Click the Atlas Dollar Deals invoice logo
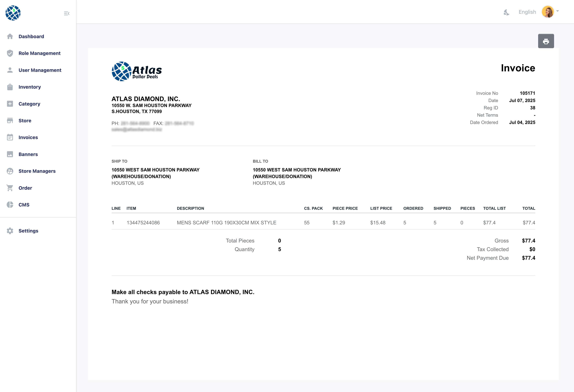Image resolution: width=574 pixels, height=392 pixels. (137, 71)
